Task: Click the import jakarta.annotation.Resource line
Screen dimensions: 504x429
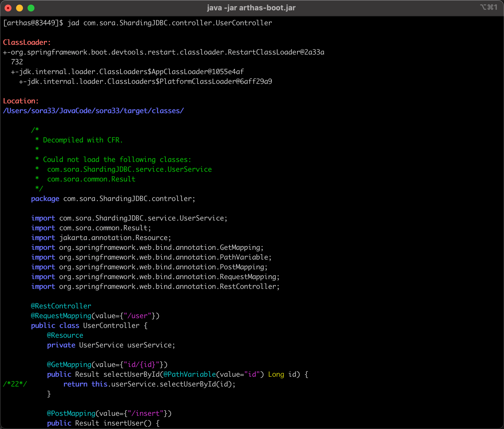Action: click(x=101, y=238)
